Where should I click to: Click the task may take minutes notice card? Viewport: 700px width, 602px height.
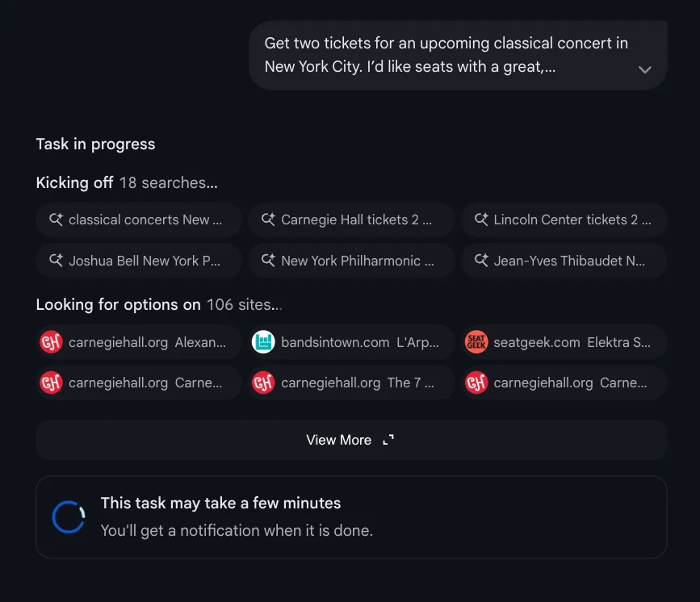point(351,517)
